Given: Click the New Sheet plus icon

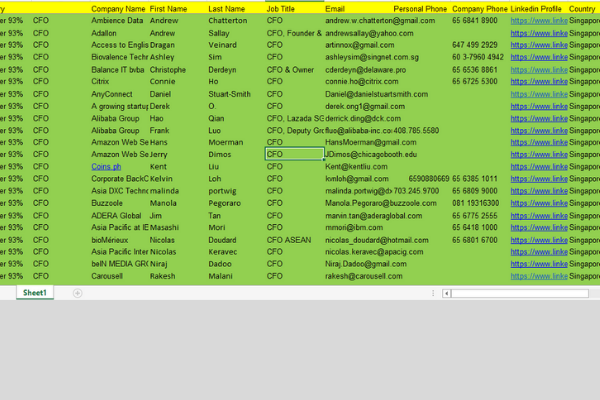Looking at the screenshot, I should pos(77,293).
